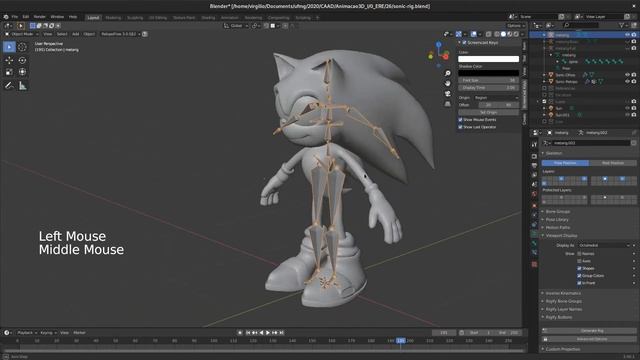Viewport: 640px width, 360px height.
Task: Open the Global transform orientation dropdown
Action: click(236, 26)
